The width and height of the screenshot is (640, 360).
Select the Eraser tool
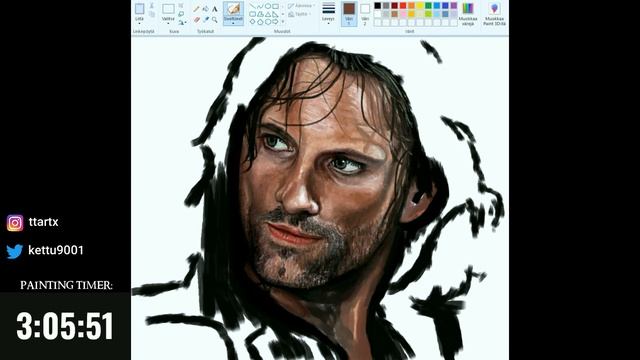point(197,20)
